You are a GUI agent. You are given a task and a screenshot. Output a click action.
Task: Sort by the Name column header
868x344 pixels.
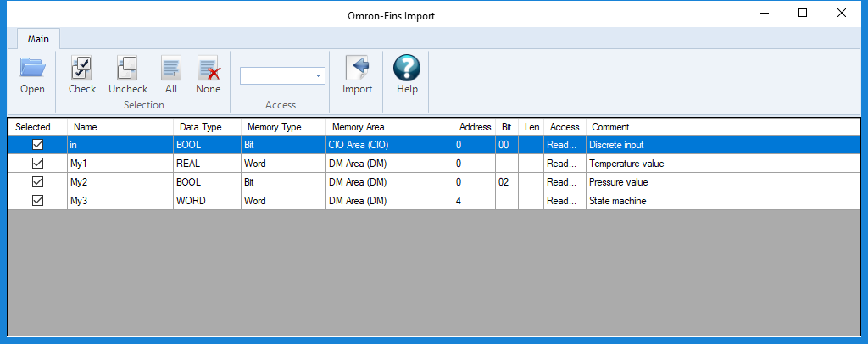(x=120, y=126)
